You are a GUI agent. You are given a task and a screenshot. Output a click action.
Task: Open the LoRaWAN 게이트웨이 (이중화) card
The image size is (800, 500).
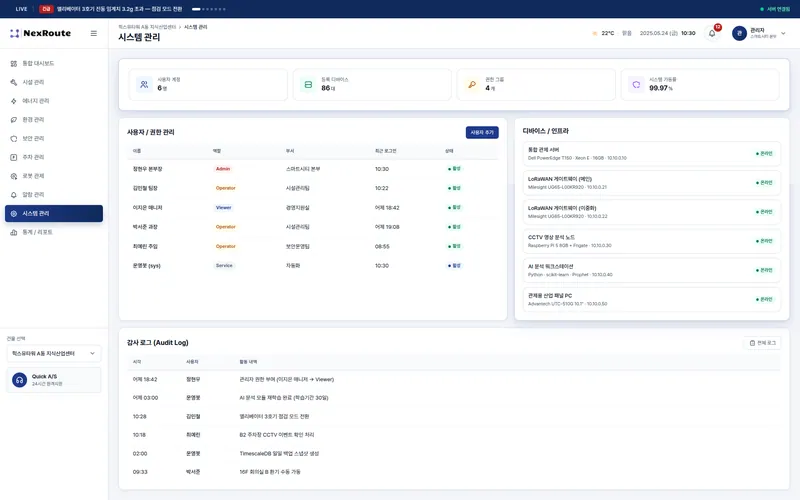click(x=652, y=212)
